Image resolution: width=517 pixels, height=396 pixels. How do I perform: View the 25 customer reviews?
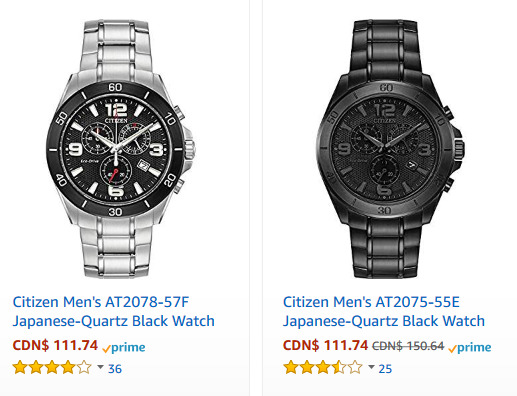[x=385, y=369]
